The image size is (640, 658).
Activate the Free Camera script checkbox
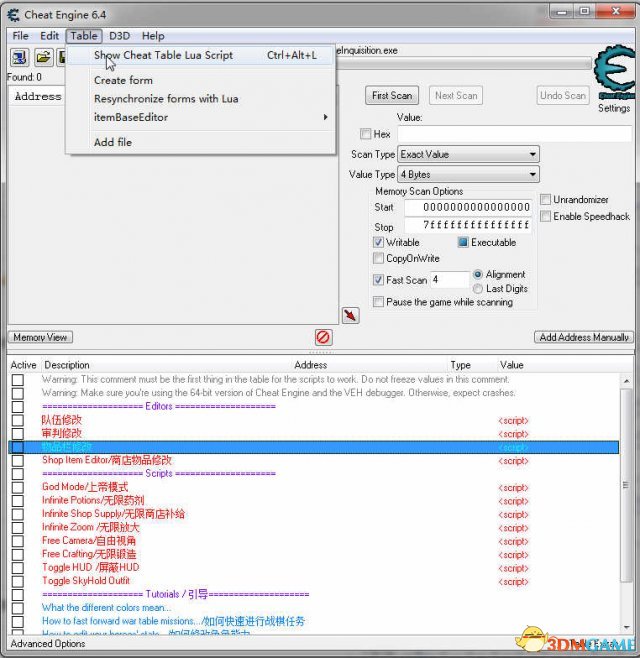[x=18, y=541]
